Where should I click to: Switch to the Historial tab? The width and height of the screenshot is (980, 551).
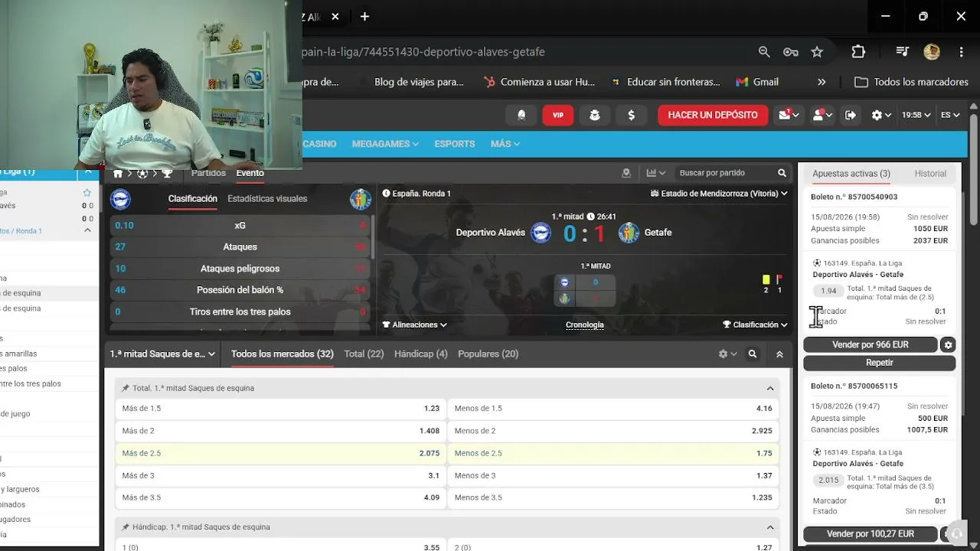pyautogui.click(x=930, y=174)
